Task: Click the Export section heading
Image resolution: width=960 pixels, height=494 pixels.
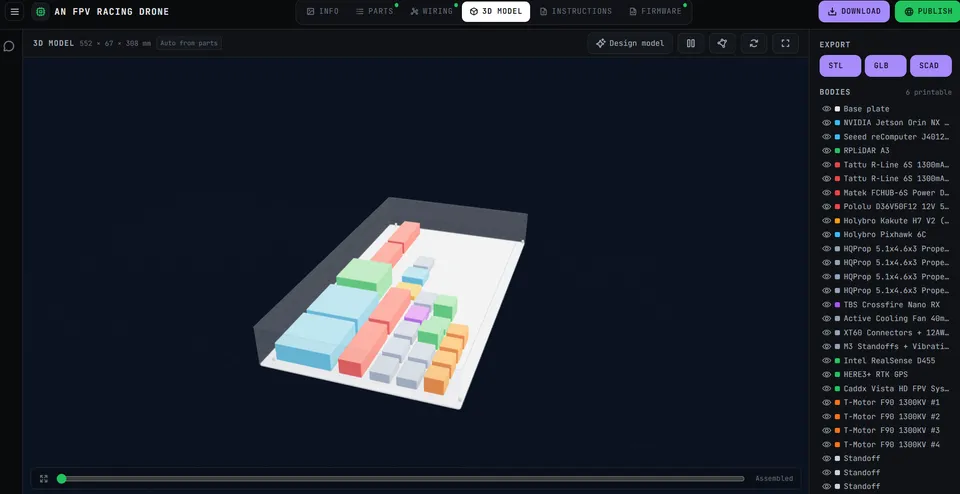Action: (835, 45)
